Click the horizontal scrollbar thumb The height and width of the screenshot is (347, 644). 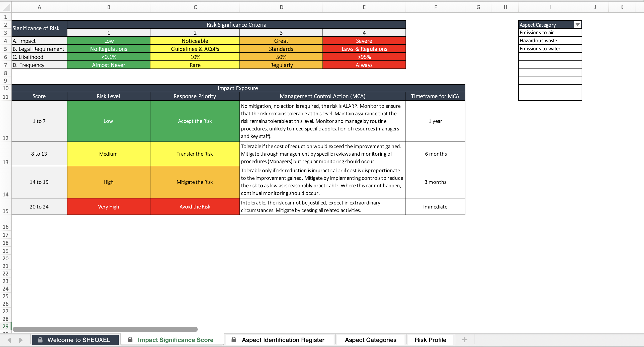coord(105,329)
